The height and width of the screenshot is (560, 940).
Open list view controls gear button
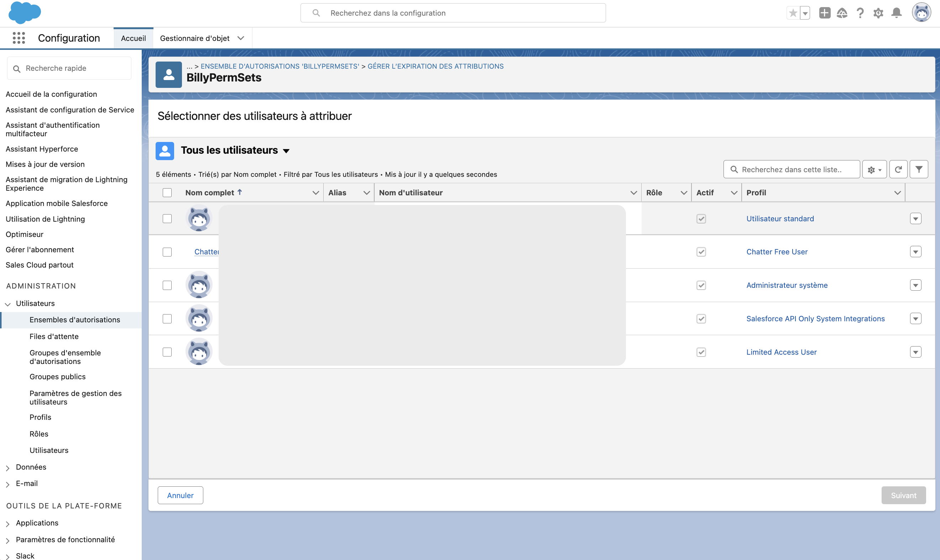click(874, 169)
